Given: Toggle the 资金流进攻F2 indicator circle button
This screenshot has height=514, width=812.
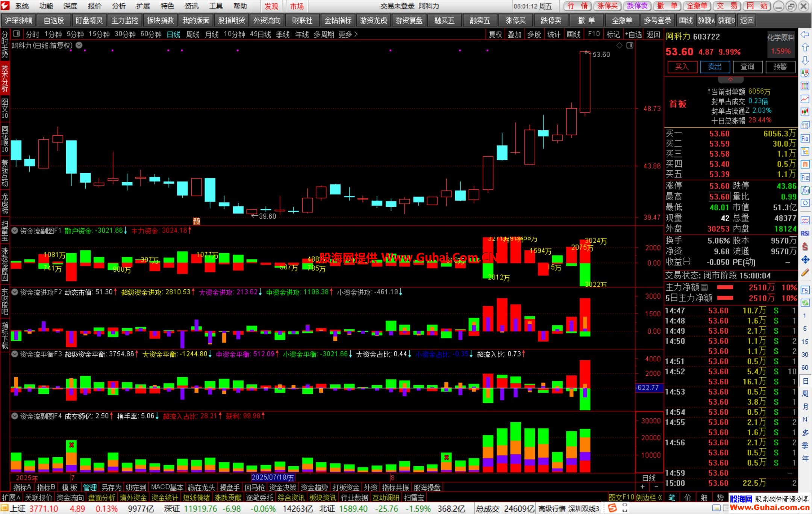Looking at the screenshot, I should [15, 292].
